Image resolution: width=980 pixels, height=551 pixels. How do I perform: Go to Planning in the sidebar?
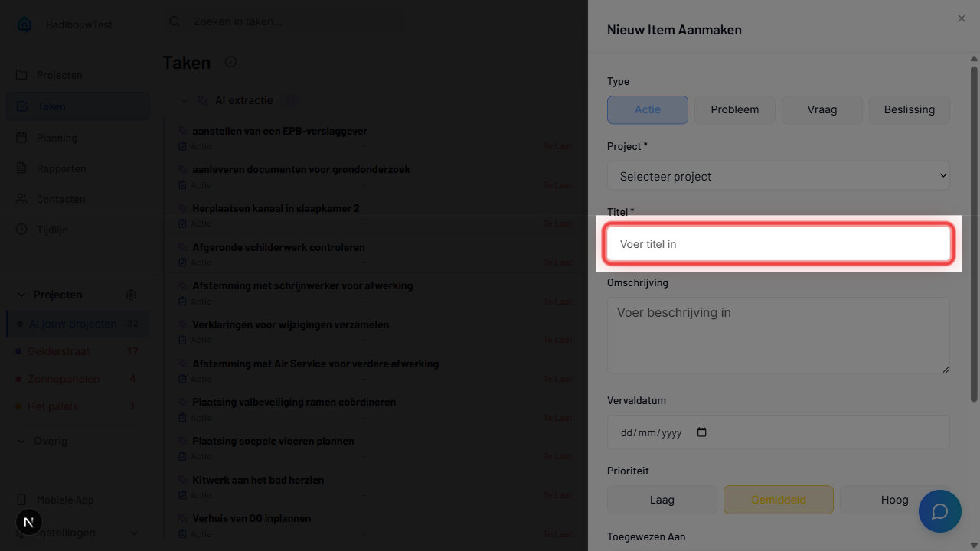(57, 138)
